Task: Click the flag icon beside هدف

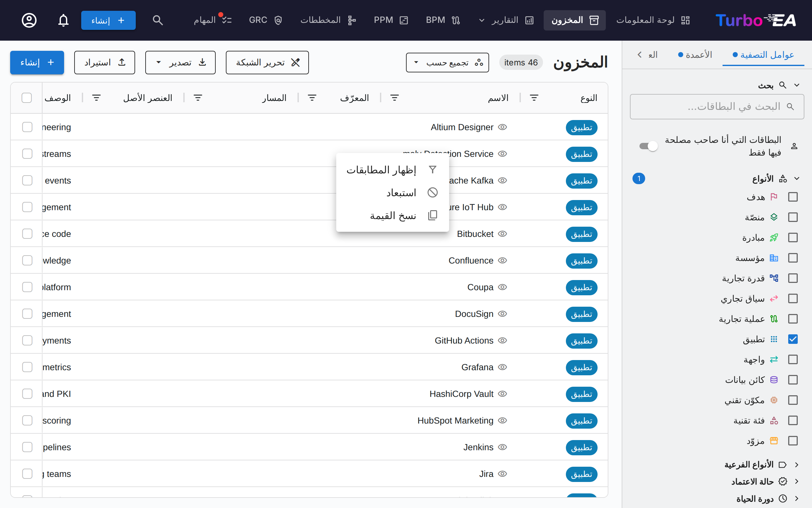Action: (774, 197)
